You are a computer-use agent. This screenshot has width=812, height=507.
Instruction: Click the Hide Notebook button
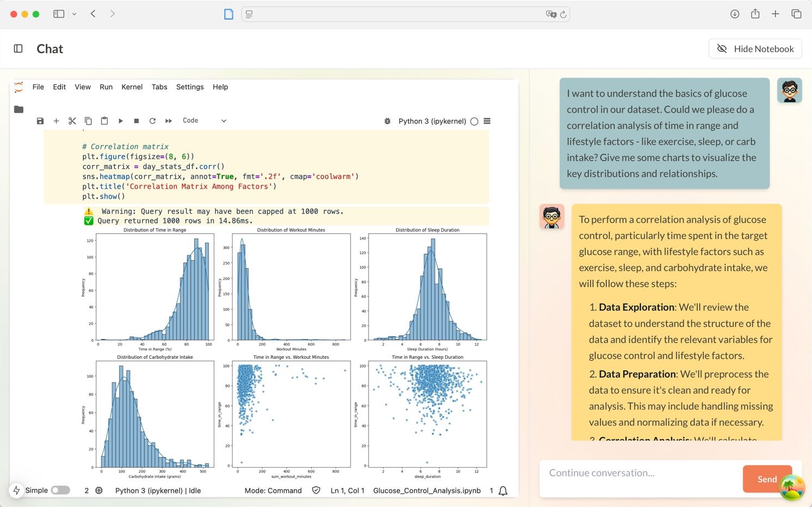(755, 49)
